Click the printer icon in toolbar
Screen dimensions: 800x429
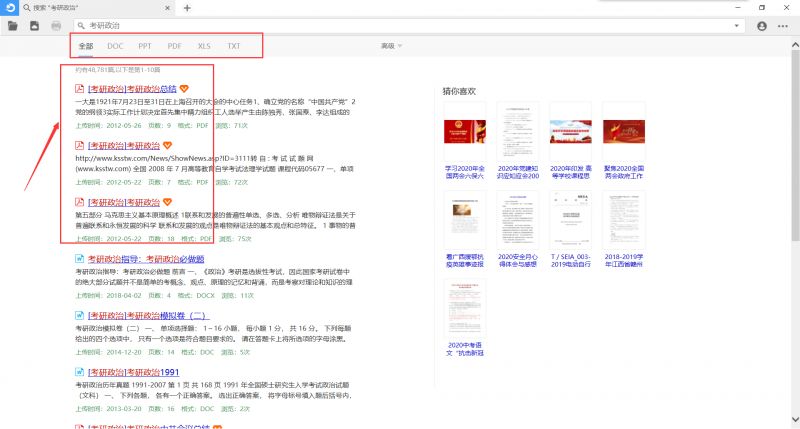[x=56, y=26]
